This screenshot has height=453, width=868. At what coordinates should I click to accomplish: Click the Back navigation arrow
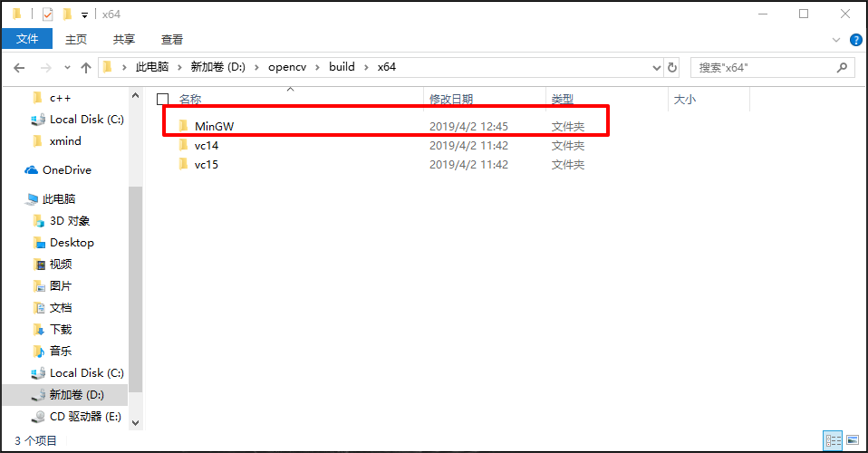pos(19,68)
